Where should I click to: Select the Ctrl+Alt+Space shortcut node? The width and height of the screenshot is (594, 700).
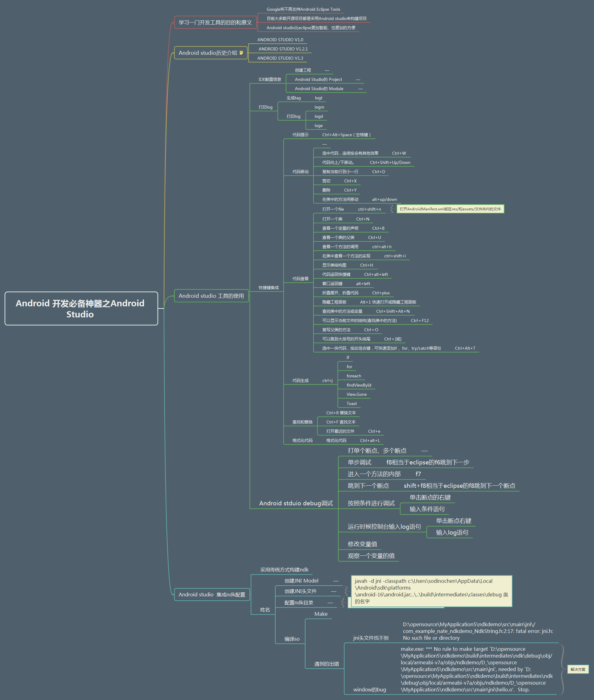[346, 135]
